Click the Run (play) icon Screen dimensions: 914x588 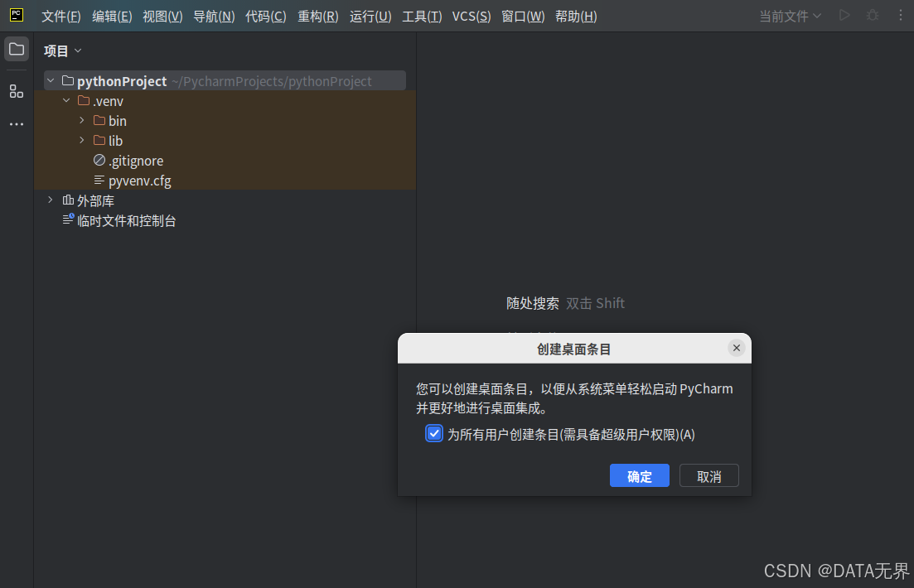[844, 16]
